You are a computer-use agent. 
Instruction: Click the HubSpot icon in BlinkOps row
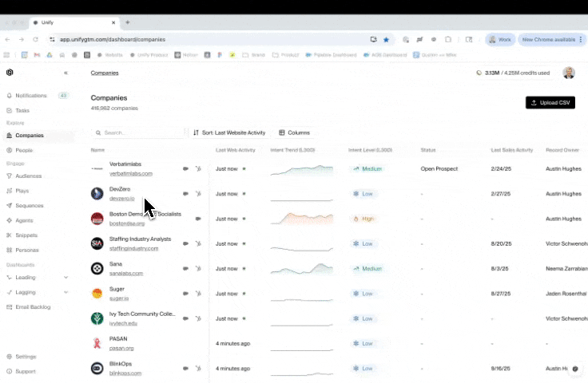pos(198,369)
